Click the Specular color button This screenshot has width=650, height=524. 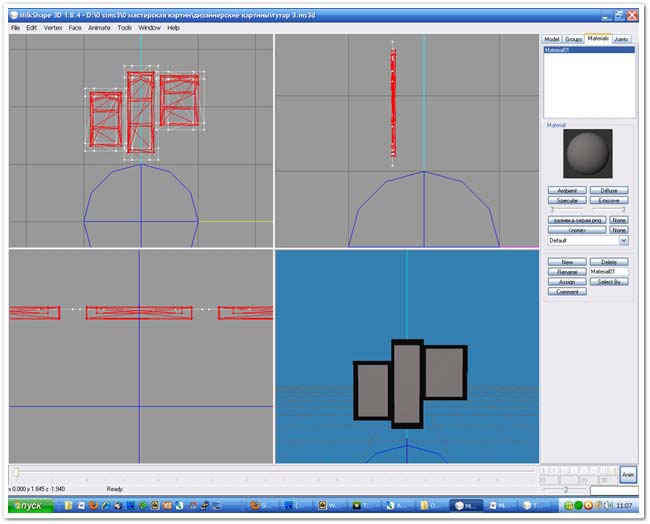coord(566,200)
